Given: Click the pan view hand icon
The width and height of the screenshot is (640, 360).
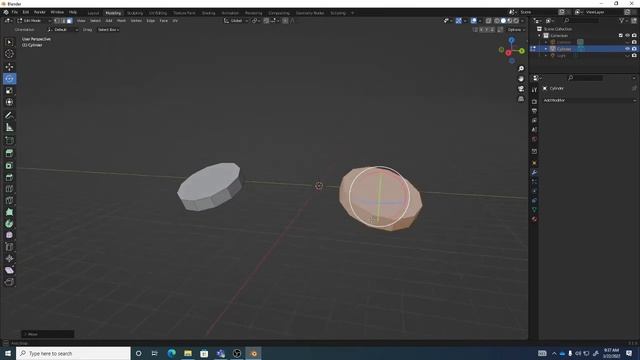Looking at the screenshot, I should pyautogui.click(x=521, y=78).
